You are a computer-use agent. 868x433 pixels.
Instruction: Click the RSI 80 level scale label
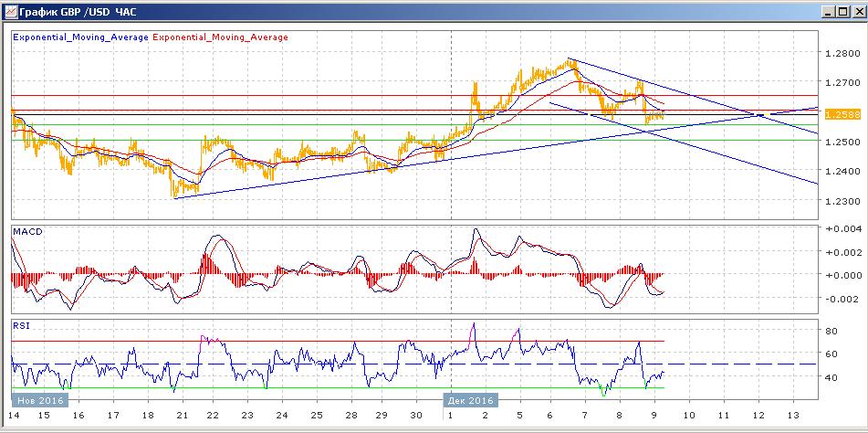(831, 331)
